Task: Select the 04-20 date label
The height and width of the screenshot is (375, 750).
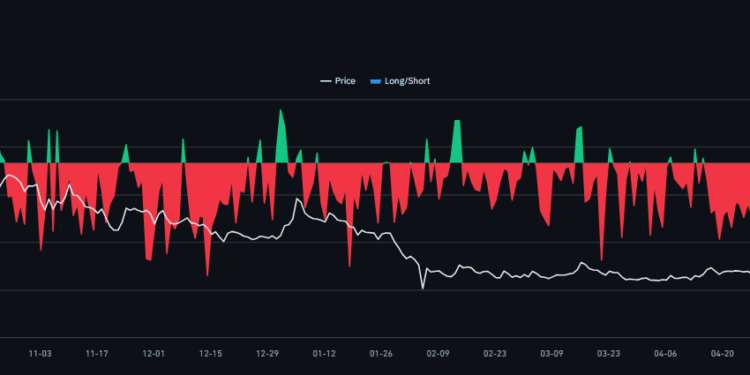Action: (x=722, y=354)
